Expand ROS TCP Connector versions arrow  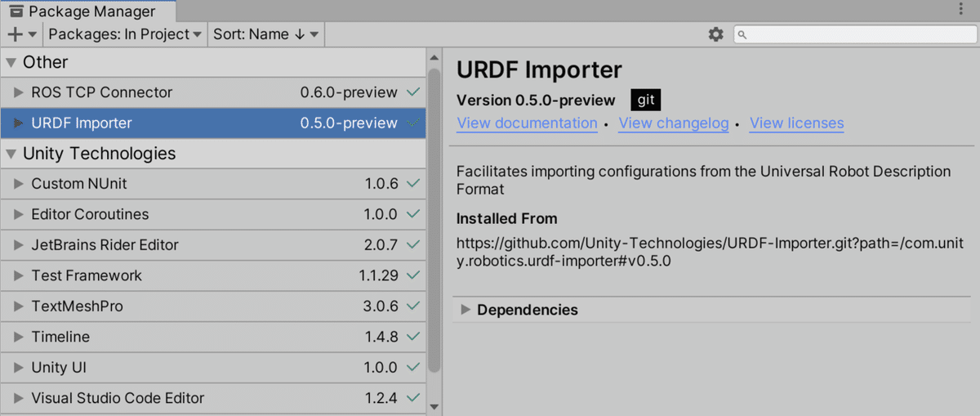pyautogui.click(x=19, y=92)
